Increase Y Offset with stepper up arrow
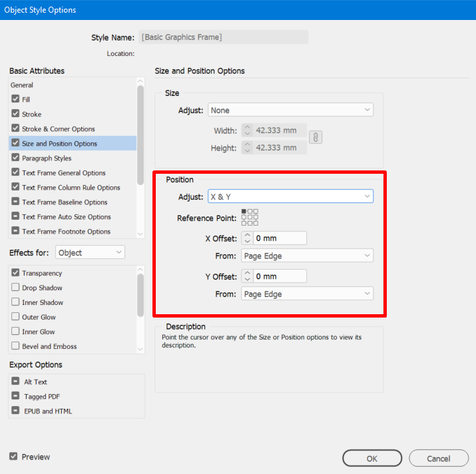The height and width of the screenshot is (474, 476). click(248, 273)
